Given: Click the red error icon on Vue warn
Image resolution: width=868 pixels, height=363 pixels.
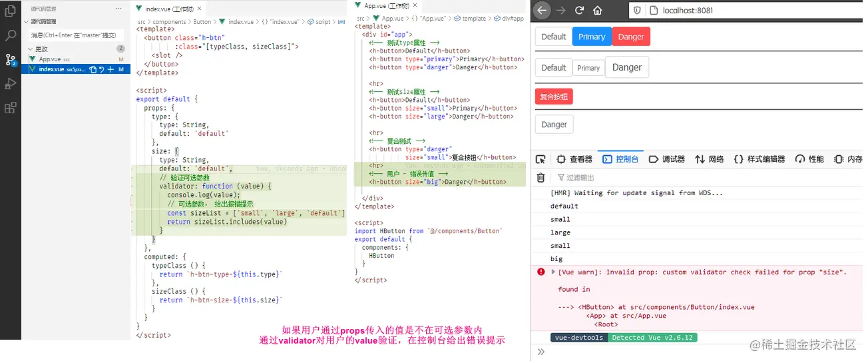Looking at the screenshot, I should point(541,272).
